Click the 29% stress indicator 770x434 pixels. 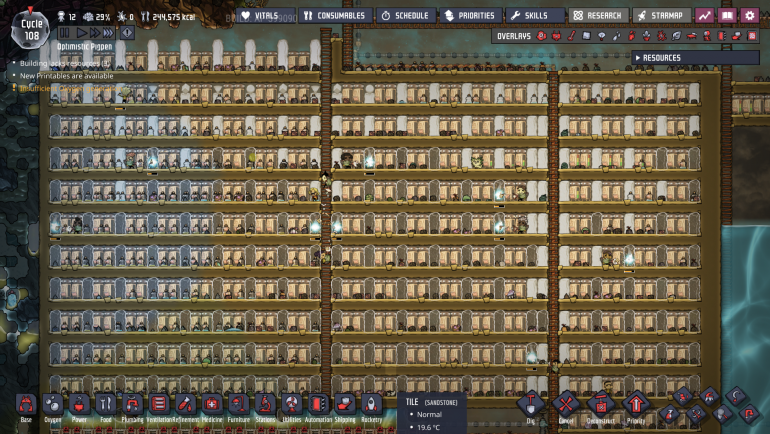(x=97, y=17)
